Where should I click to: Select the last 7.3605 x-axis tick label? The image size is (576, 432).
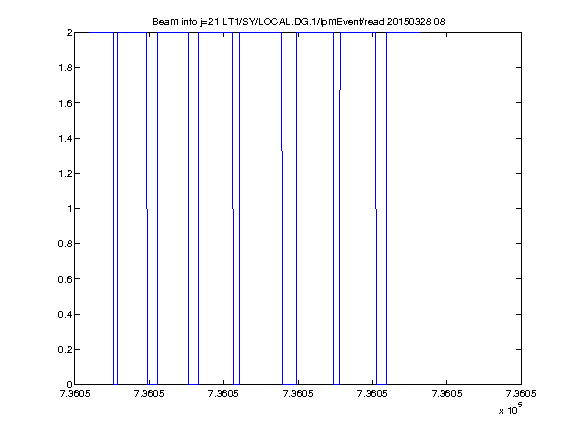[x=521, y=394]
